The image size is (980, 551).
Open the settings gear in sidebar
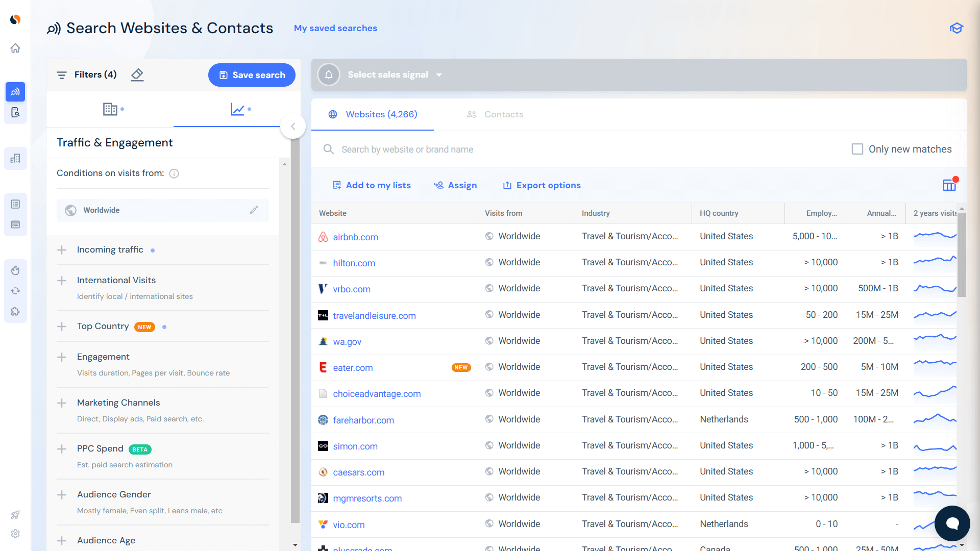(15, 534)
